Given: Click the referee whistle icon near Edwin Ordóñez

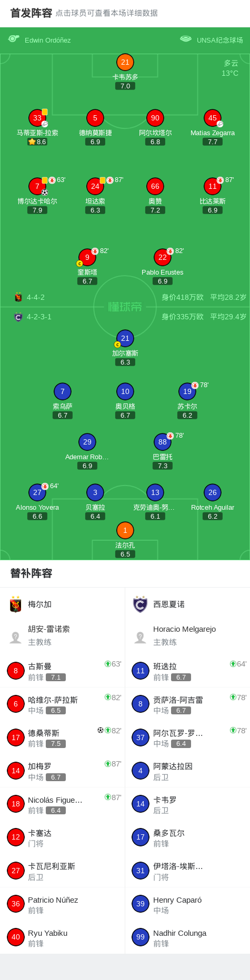Looking at the screenshot, I should pyautogui.click(x=14, y=39).
